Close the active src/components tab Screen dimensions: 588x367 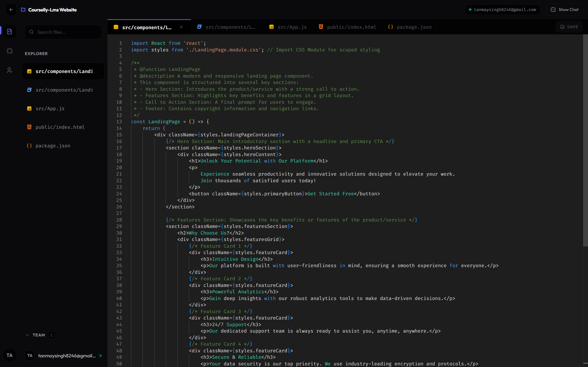coord(181,27)
